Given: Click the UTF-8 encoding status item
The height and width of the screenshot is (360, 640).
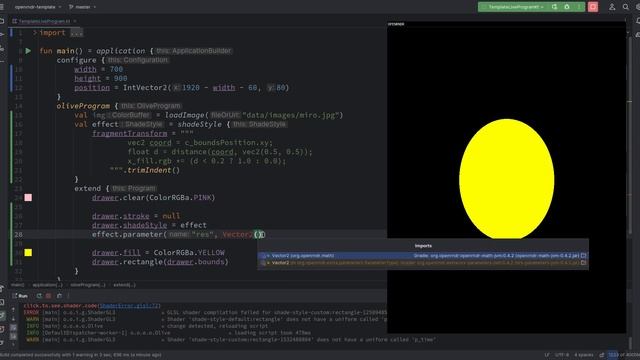Looking at the screenshot, I should click(562, 355).
